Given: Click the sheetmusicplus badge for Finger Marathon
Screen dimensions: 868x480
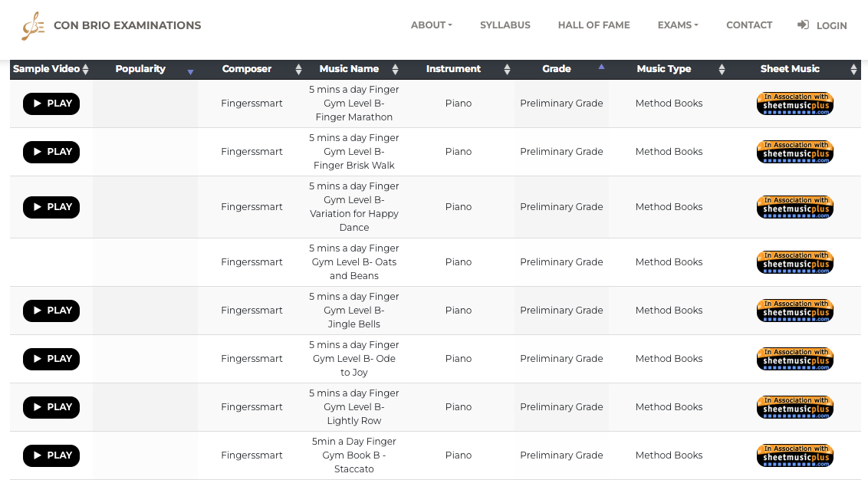Looking at the screenshot, I should [794, 104].
